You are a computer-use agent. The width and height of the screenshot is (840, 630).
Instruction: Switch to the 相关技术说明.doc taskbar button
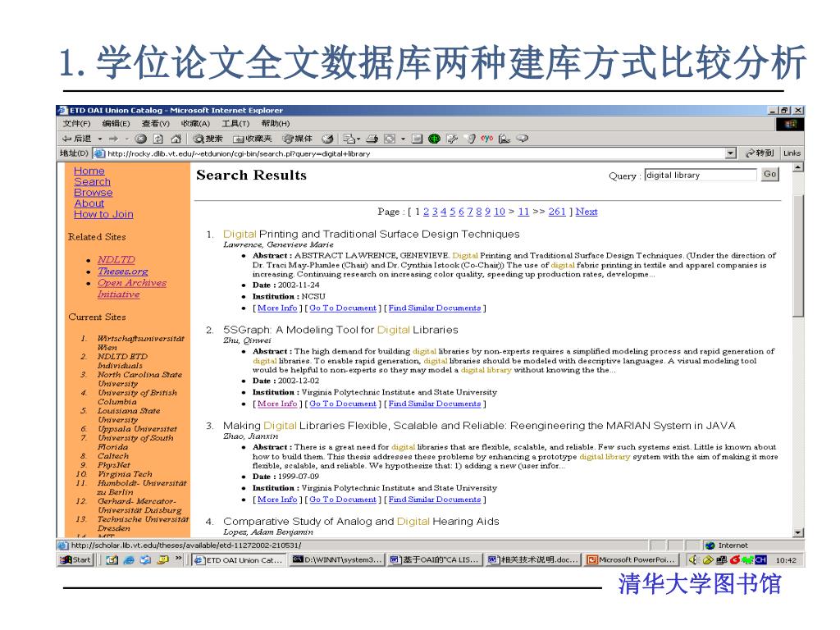(x=533, y=559)
